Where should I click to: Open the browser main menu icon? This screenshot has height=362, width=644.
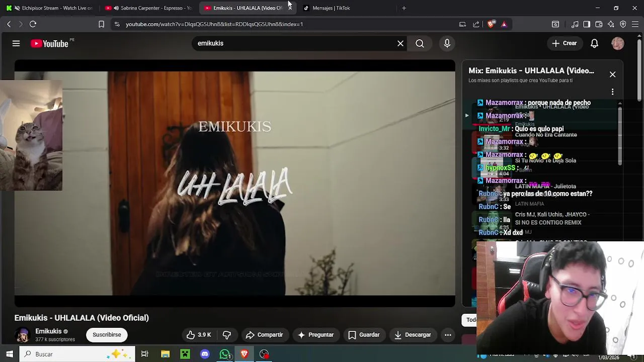click(x=635, y=24)
